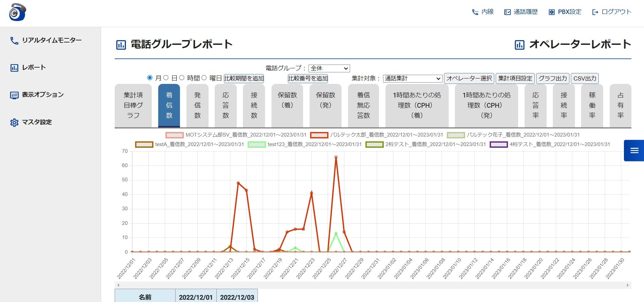Viewport: 644px width, 302px height.
Task: Open 表示オプション icon in sidebar
Action: pos(14,95)
